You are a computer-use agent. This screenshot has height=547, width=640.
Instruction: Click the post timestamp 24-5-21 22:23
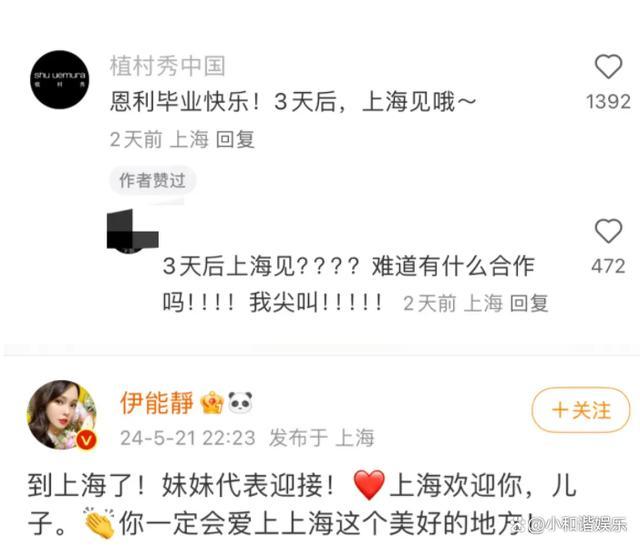pos(188,438)
